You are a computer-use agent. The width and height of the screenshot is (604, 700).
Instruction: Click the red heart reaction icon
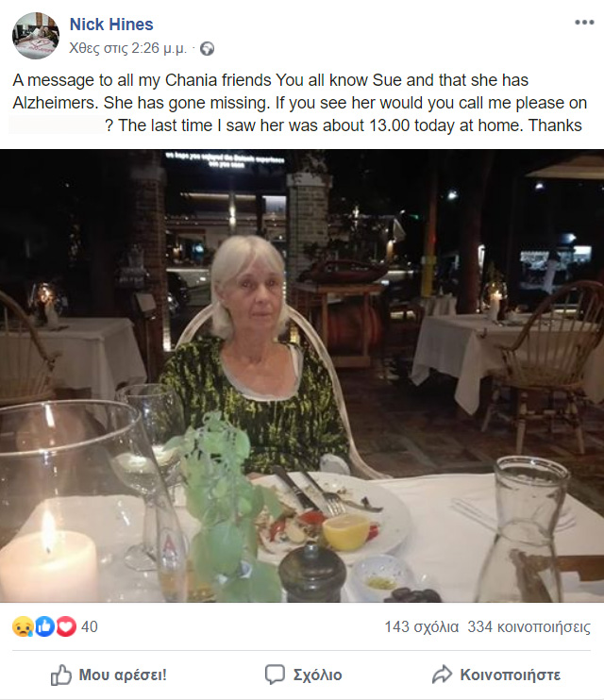[x=65, y=626]
